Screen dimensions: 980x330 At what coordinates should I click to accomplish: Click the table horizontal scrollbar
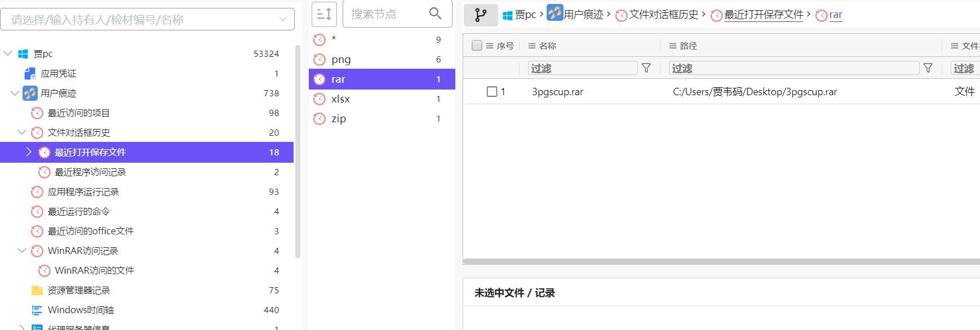point(721,261)
